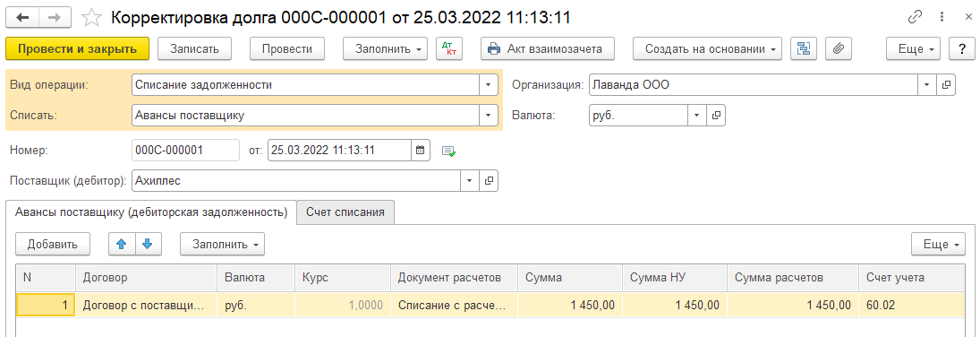Select Сумма НУ 1 450,00 cell
980x337 pixels.
pos(675,305)
